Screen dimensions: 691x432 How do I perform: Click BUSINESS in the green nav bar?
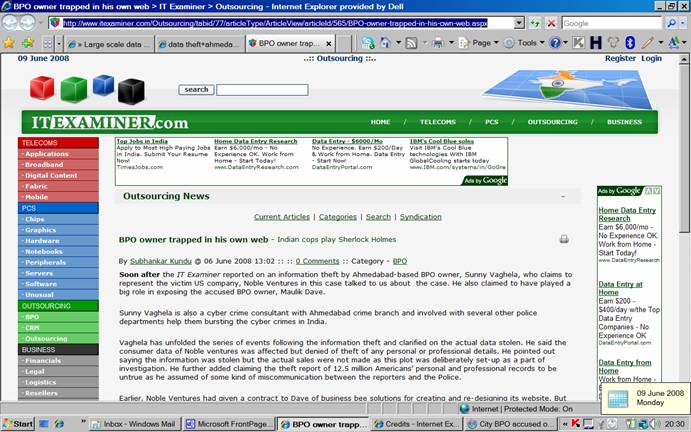point(624,122)
